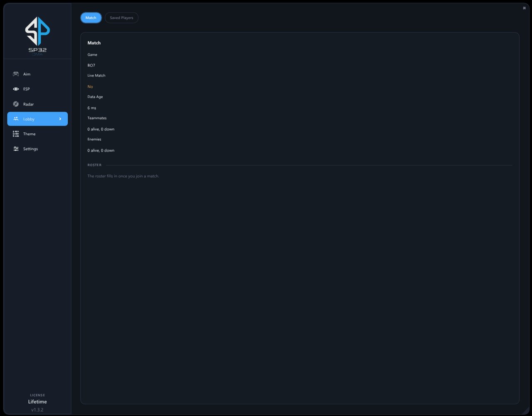Click the Lifetime license label
Viewport: 532px width, 416px height.
click(x=37, y=401)
